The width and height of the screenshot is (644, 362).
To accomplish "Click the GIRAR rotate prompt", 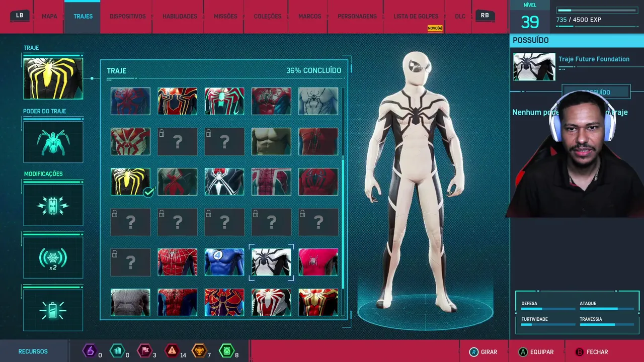I will coord(483,352).
